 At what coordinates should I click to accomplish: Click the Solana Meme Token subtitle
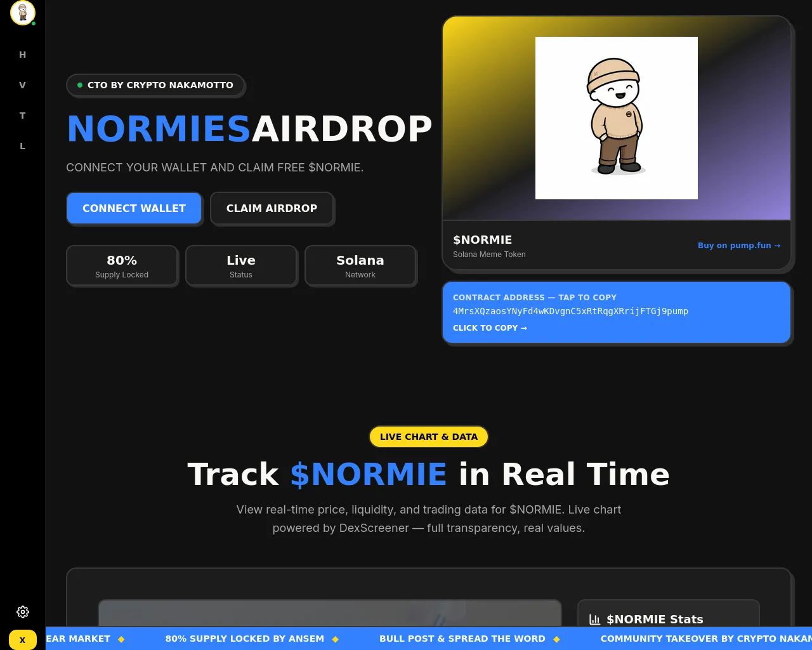point(489,255)
